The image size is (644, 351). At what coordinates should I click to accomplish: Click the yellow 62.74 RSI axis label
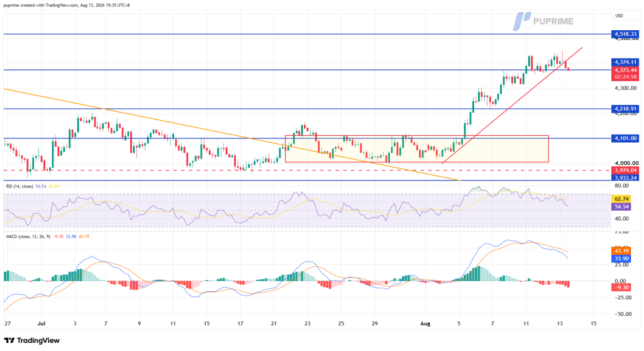point(621,199)
